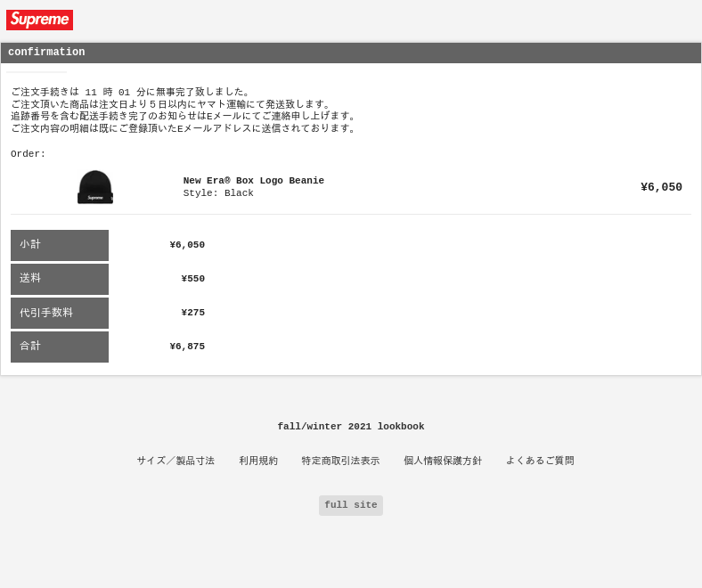The height and width of the screenshot is (588, 702).
Task: Click the shipping amount ¥550
Action: [x=193, y=279]
